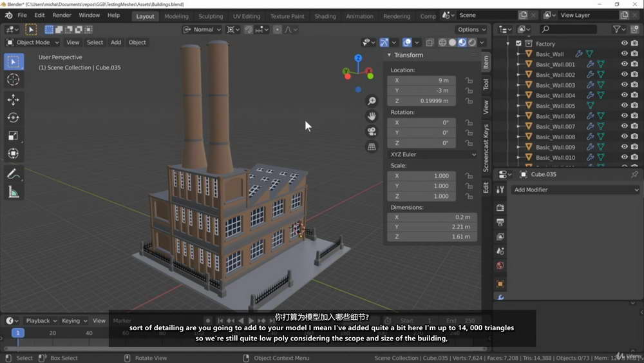Switch to UV Editing workspace tab
The image size is (644, 363).
[247, 17]
